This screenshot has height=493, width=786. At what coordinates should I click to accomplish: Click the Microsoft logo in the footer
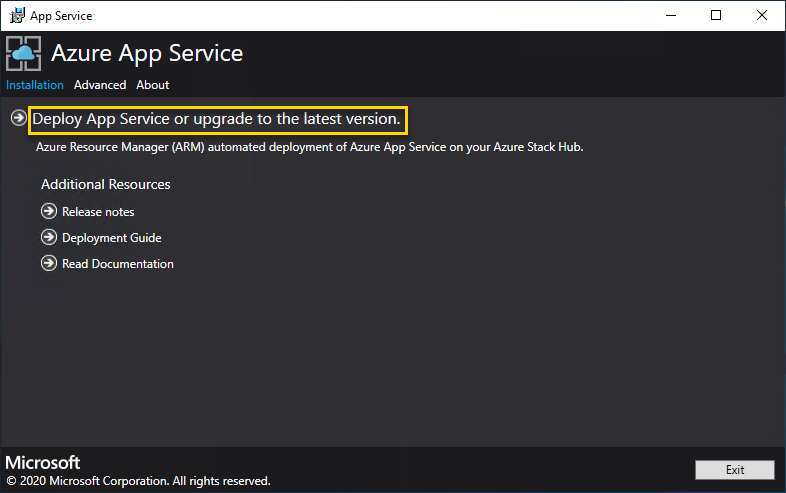coord(43,463)
